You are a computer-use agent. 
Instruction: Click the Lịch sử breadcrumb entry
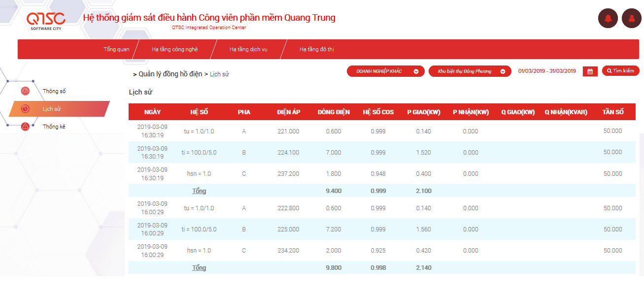pyautogui.click(x=219, y=74)
